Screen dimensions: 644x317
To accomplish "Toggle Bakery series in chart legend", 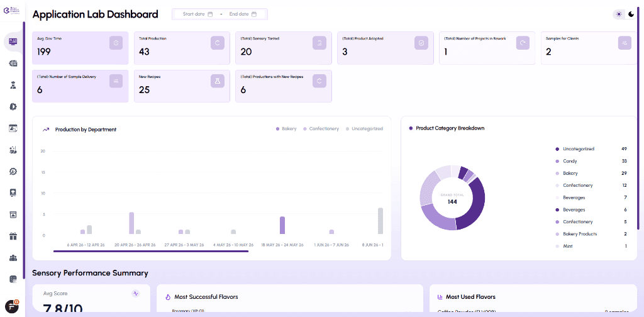I will 286,128.
